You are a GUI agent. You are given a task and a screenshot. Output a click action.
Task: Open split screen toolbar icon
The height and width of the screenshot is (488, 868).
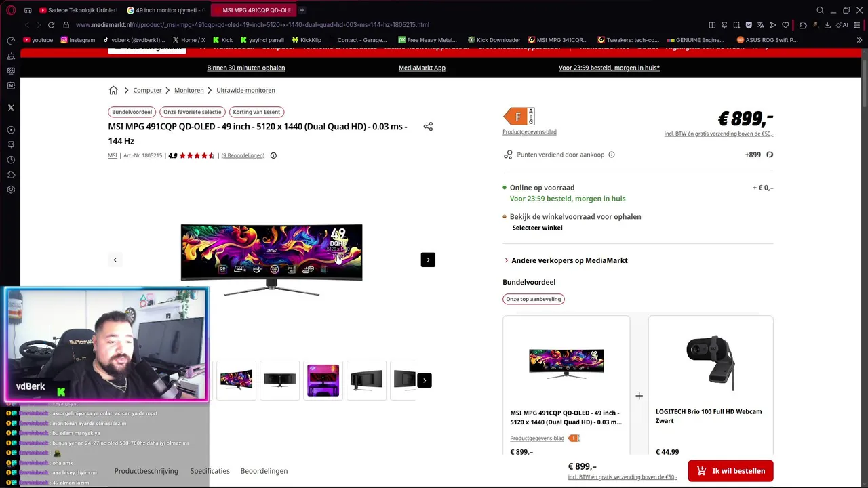[x=712, y=25]
